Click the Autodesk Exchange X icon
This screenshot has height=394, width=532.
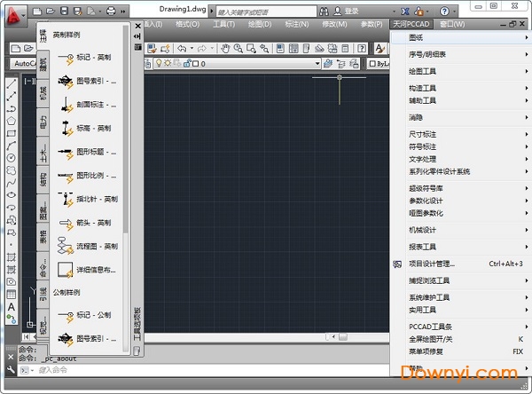405,12
